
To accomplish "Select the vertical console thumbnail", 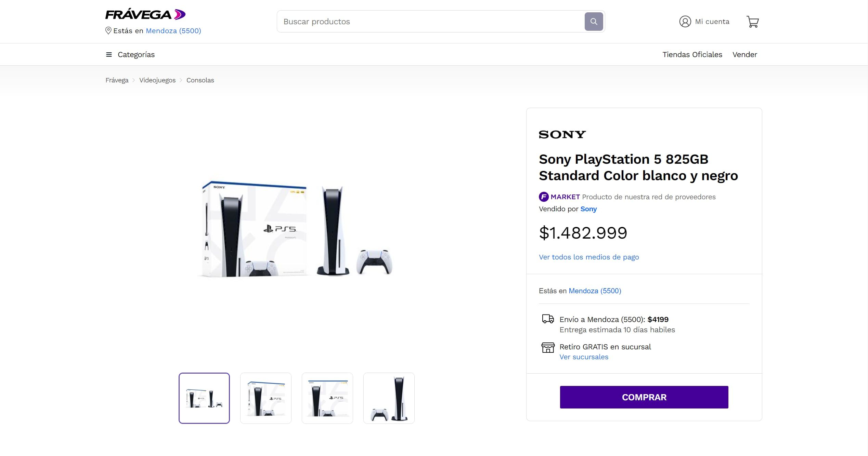I will [x=388, y=398].
